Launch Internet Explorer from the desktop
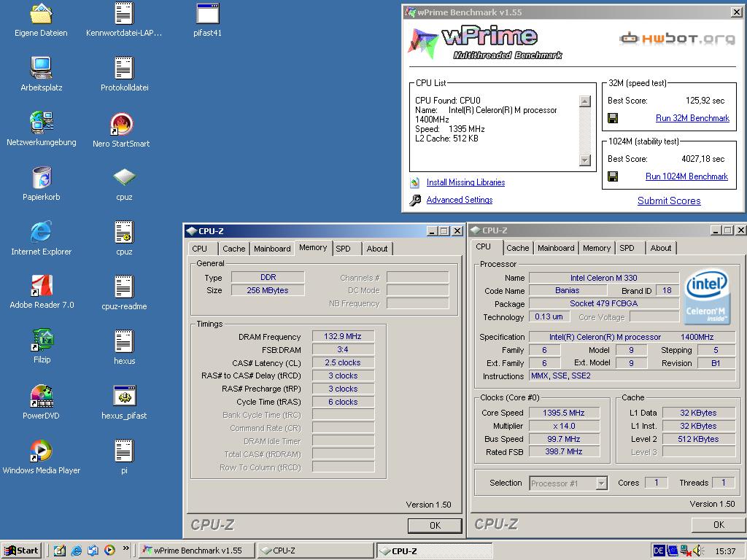 click(41, 232)
